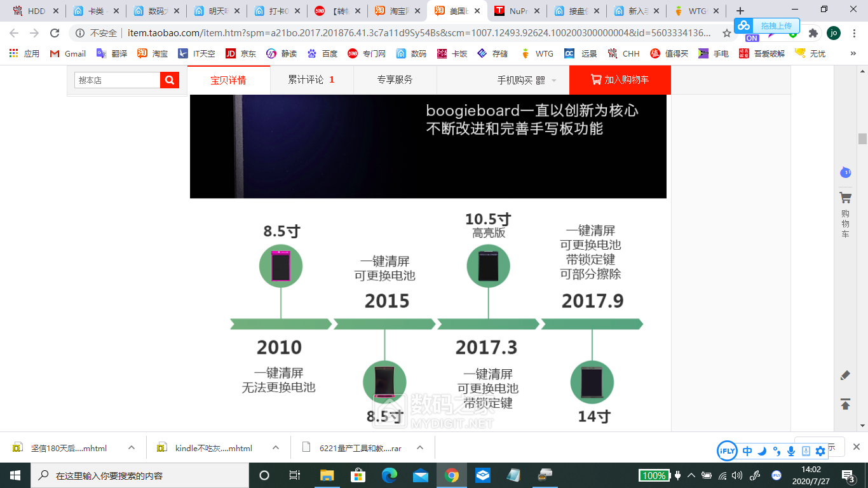This screenshot has height=488, width=868.
Task: Click the iFLY phone microphone icon
Action: click(x=806, y=451)
